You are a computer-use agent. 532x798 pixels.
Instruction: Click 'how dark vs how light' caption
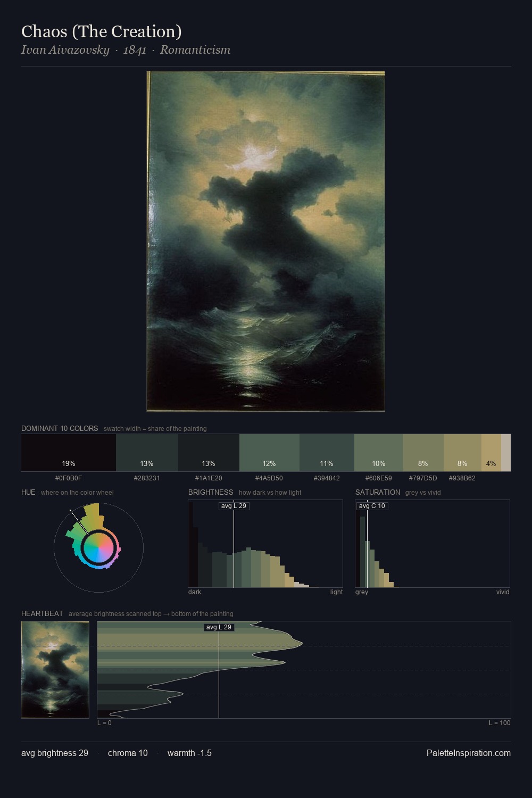point(270,493)
